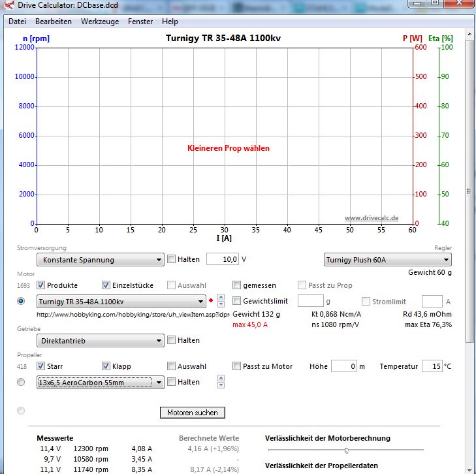The height and width of the screenshot is (474, 476).
Task: Click the Höhe altitude input field
Action: point(344,366)
